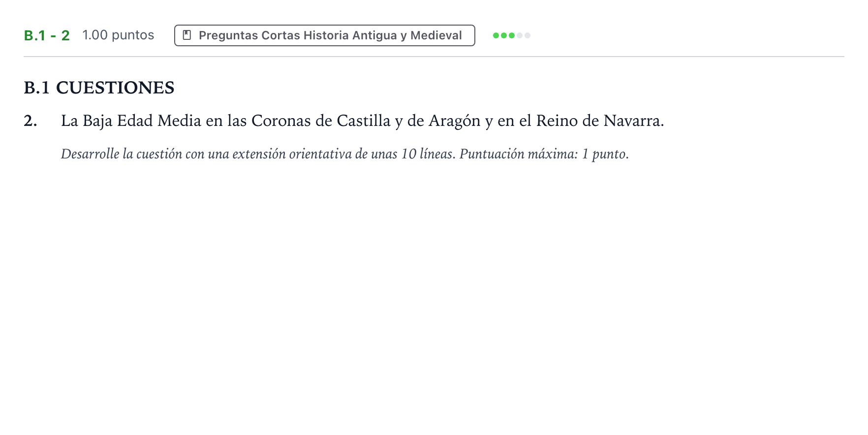Viewport: 868px width, 435px height.
Task: Select the 'B.1 - 2' question identifier
Action: coord(47,35)
